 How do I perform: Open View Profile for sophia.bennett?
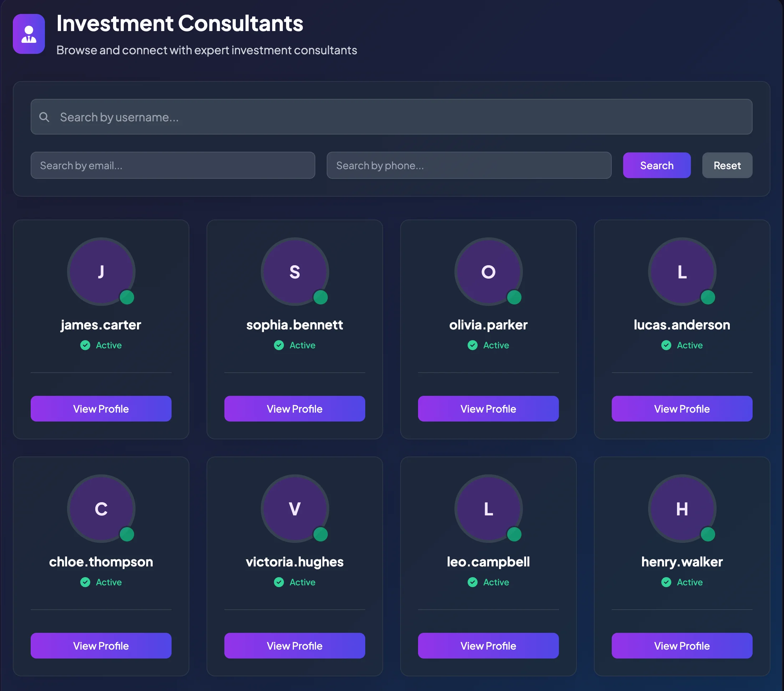tap(295, 408)
